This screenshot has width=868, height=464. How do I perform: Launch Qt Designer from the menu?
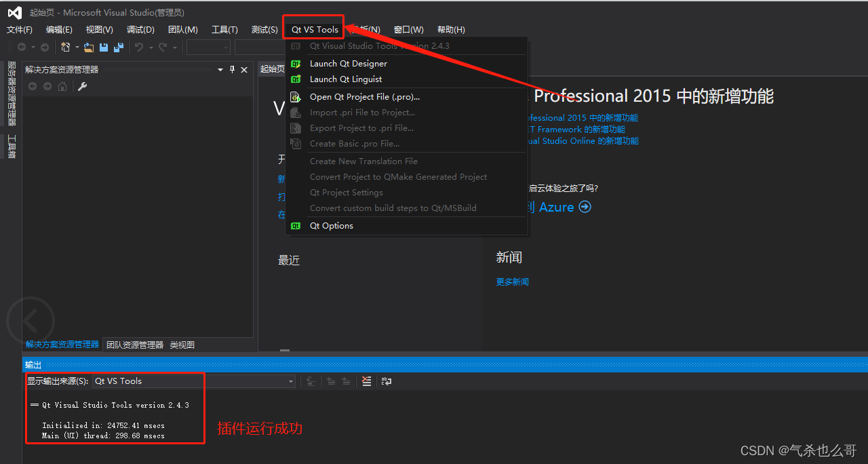(x=348, y=63)
